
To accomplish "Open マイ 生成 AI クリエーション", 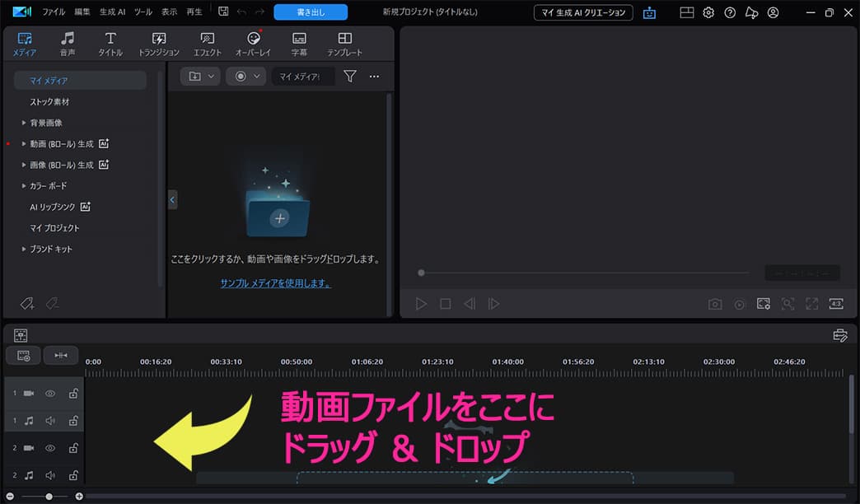I will tap(583, 12).
